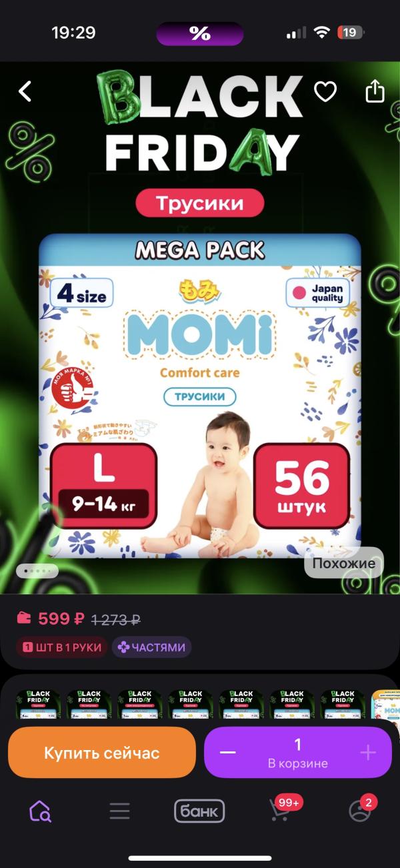Tap the В корзине quantity label
Image resolution: width=400 pixels, height=868 pixels.
[x=298, y=763]
